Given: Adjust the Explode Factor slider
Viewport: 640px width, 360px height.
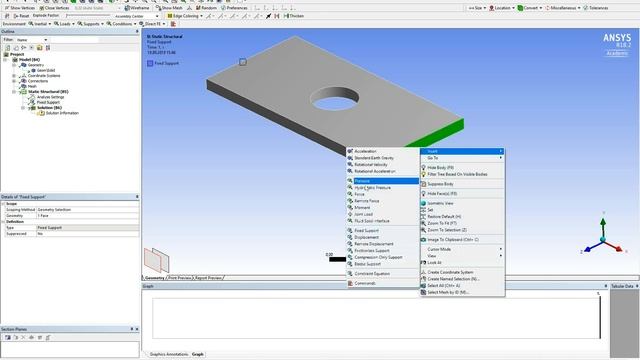Looking at the screenshot, I should click(x=88, y=16).
